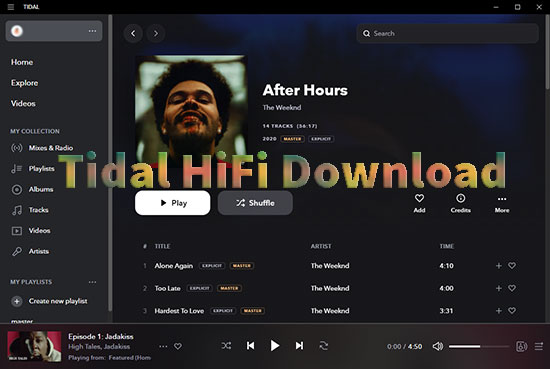550x369 pixels.
Task: Go back with the left arrow button
Action: pos(133,33)
